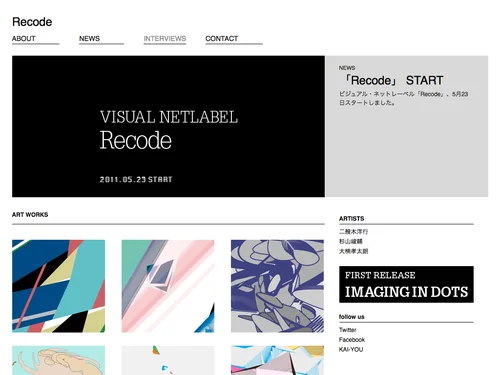Select the CONTACT menu item
Screen dimensions: 500x375
tap(222, 39)
